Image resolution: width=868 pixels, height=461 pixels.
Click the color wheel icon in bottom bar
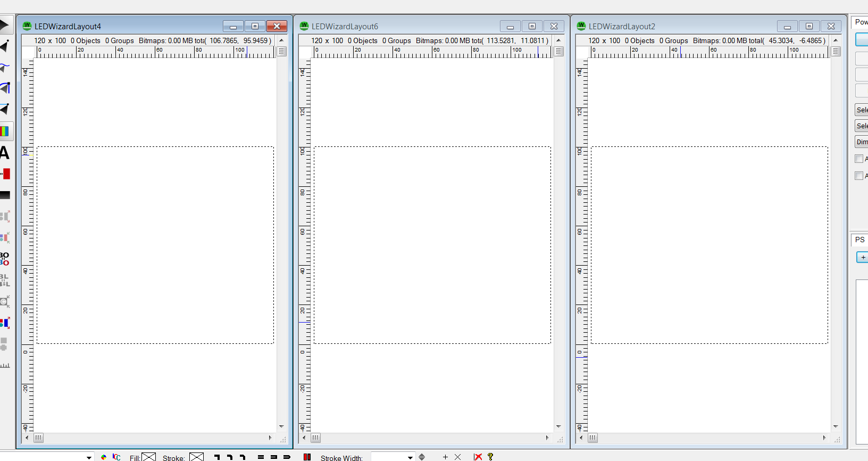(104, 457)
